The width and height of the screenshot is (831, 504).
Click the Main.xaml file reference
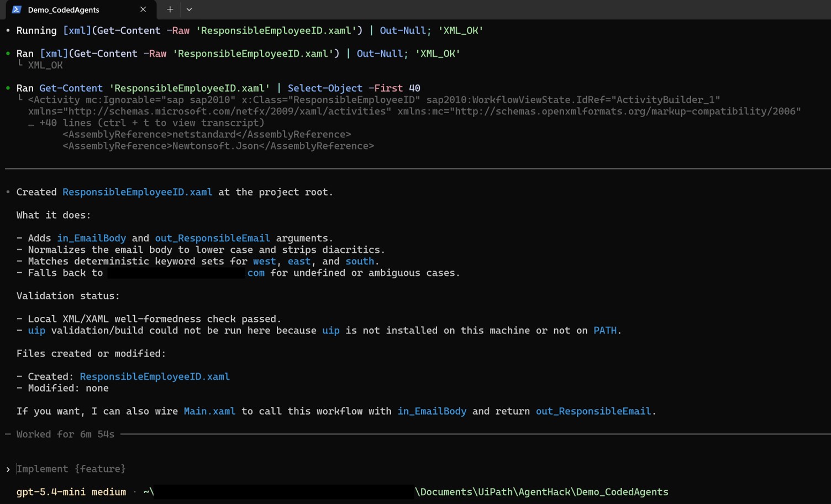point(209,411)
